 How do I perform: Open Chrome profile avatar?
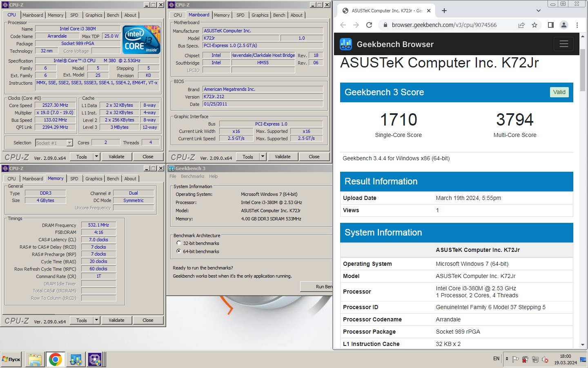[x=564, y=25]
